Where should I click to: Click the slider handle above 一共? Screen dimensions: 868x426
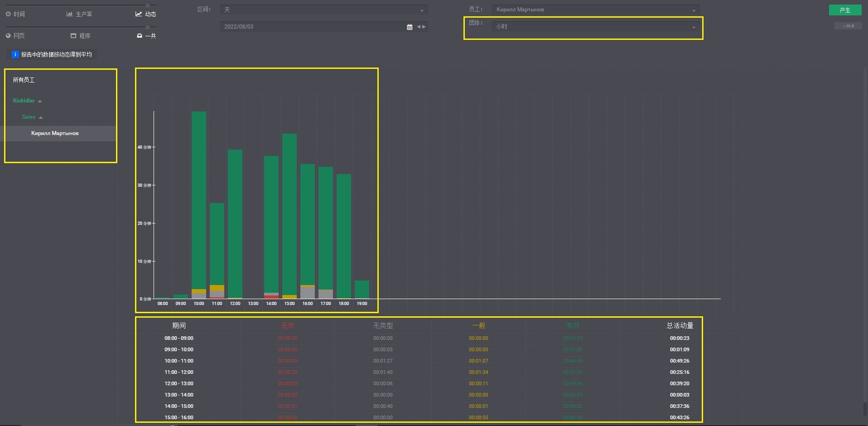[x=148, y=27]
